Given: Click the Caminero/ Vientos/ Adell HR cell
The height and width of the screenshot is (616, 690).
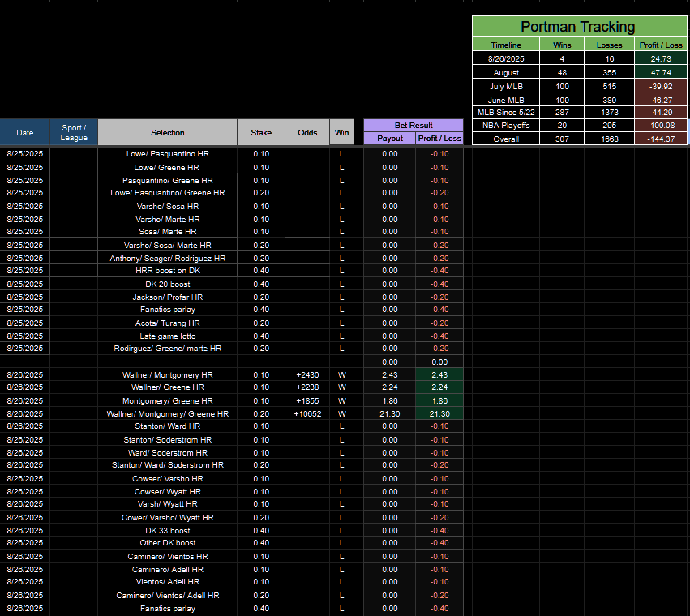Looking at the screenshot, I should click(168, 595).
